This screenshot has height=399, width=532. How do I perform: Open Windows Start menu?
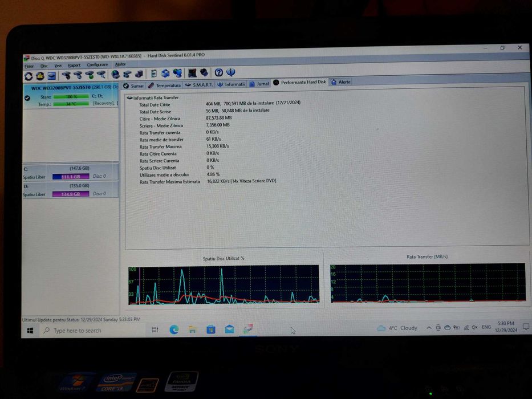coord(30,331)
